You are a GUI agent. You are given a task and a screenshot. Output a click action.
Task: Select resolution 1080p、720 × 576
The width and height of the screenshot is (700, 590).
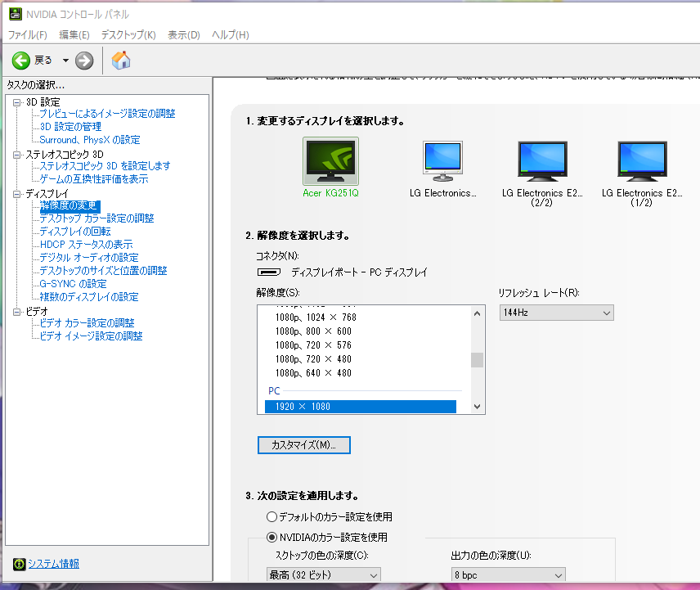tap(313, 345)
